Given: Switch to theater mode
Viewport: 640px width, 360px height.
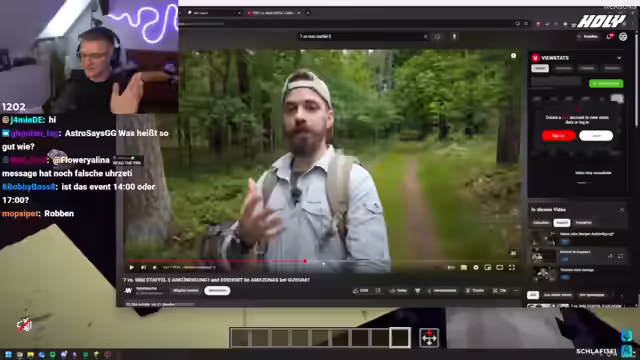Looking at the screenshot, I should pyautogui.click(x=500, y=268).
